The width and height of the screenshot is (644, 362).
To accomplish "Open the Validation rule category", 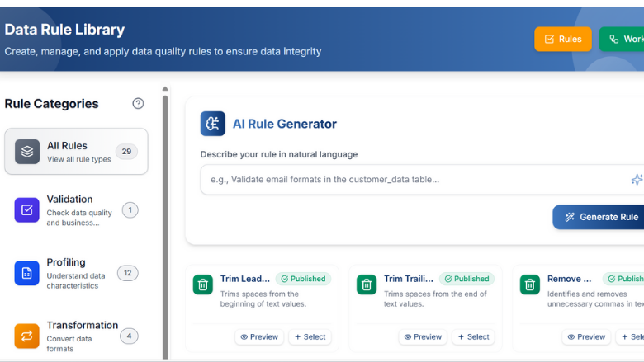I will coord(76,210).
